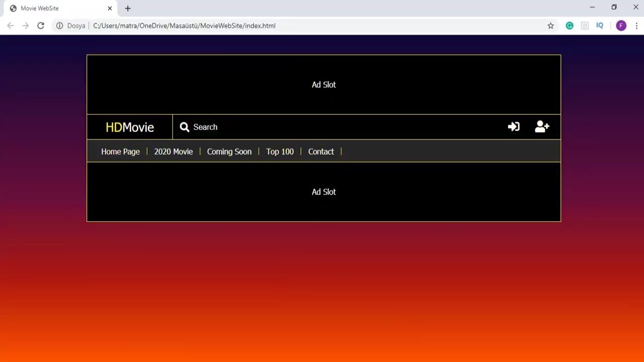This screenshot has height=362, width=644.
Task: Click the login arrow icon
Action: tap(514, 127)
